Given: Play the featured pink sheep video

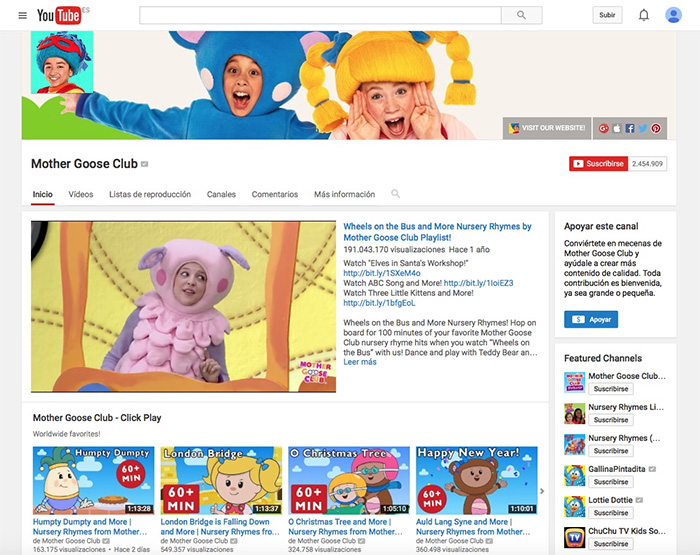Looking at the screenshot, I should 183,307.
